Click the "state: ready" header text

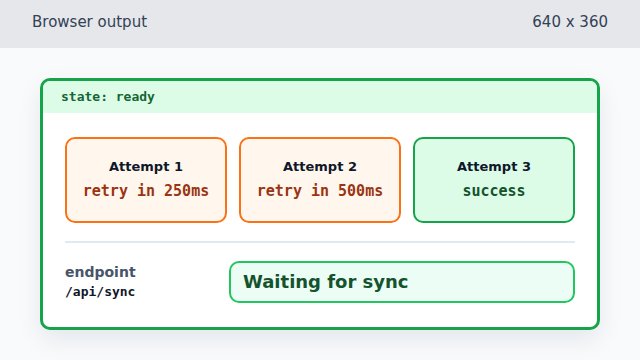click(108, 97)
